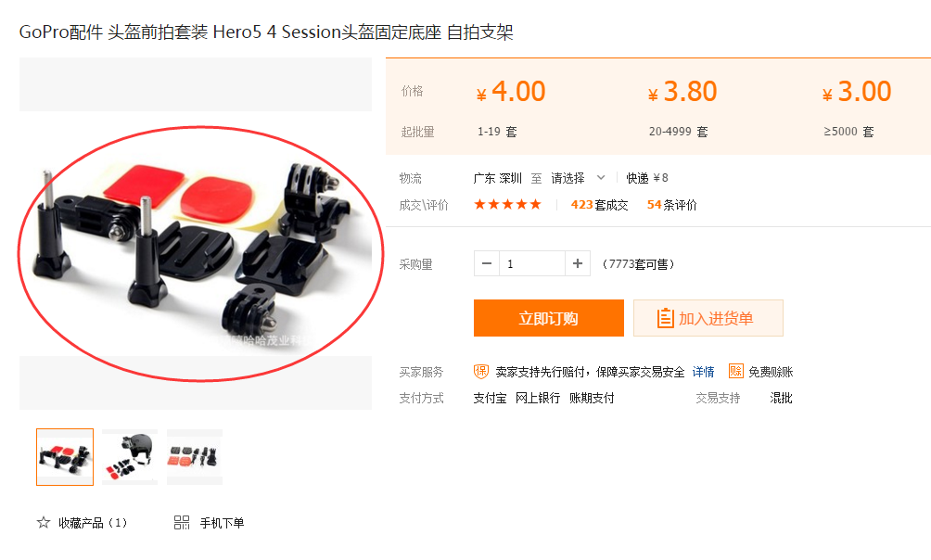Click the dropdown chevron next to 请选择

[601, 178]
